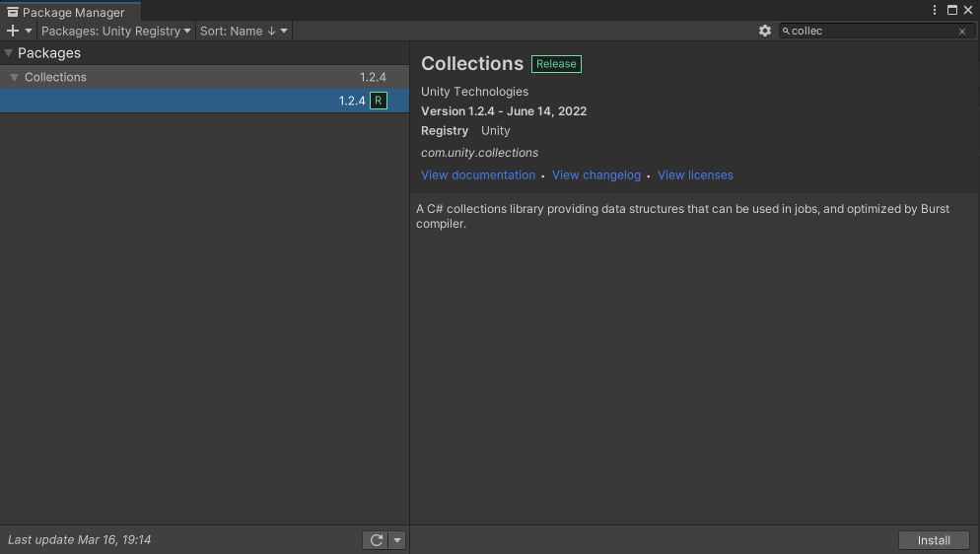Screen dimensions: 980x554
Task: Click the Unity Technologies author text
Action: pos(474,92)
